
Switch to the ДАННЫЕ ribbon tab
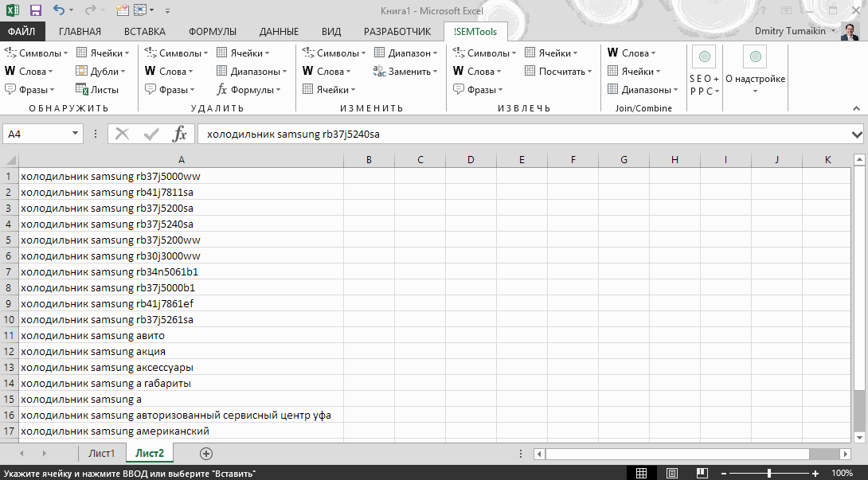click(x=279, y=32)
